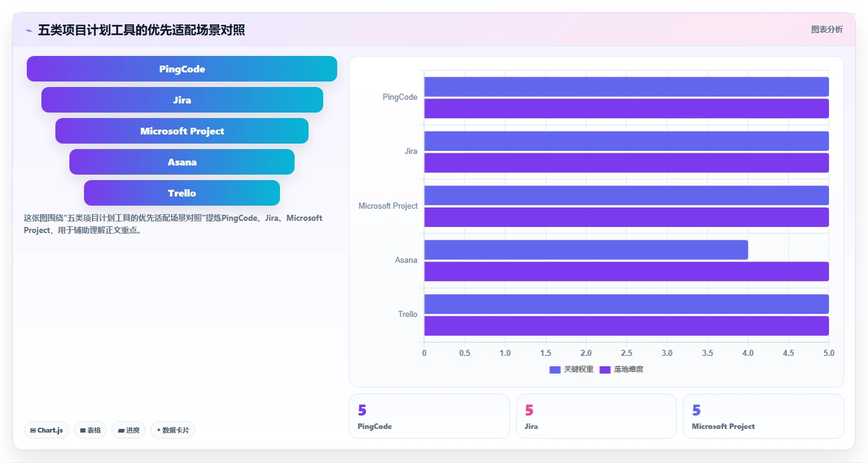Viewport: 868px width, 463px height.
Task: Click the PingCode data card
Action: (x=429, y=416)
